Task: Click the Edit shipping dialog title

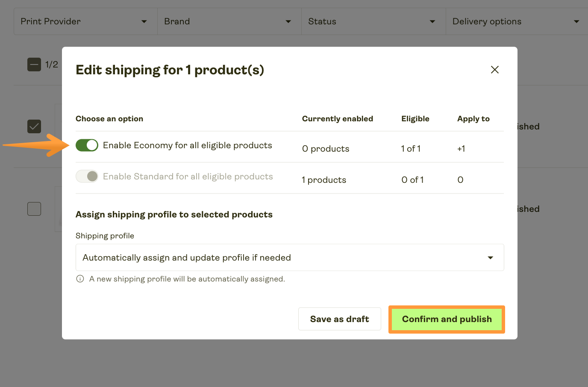Action: (169, 70)
